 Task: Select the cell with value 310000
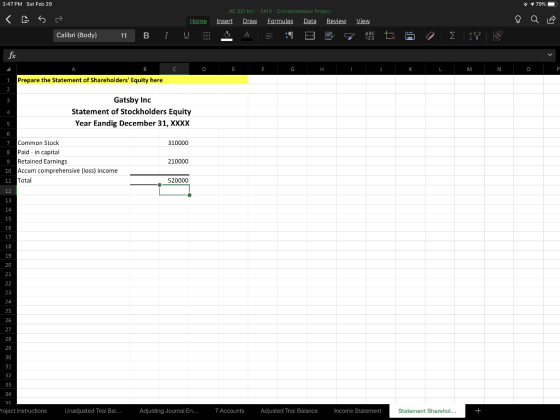(174, 143)
